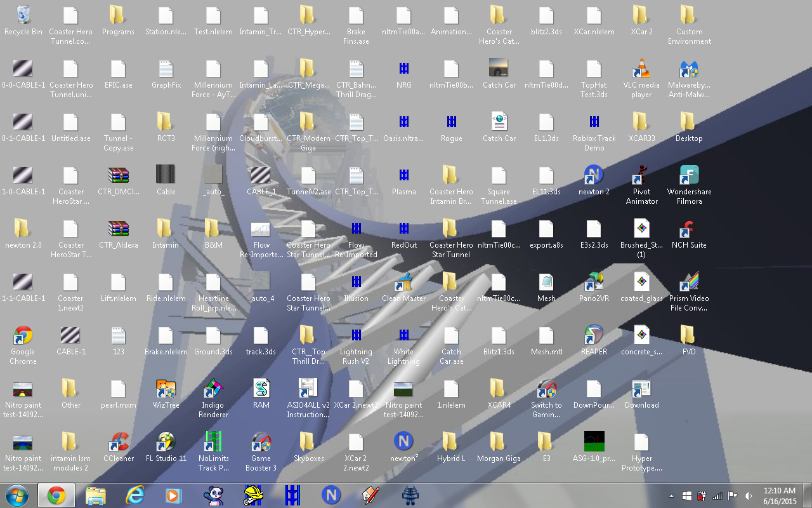Open the Recycle Bin
This screenshot has width=812, height=508.
pyautogui.click(x=23, y=15)
